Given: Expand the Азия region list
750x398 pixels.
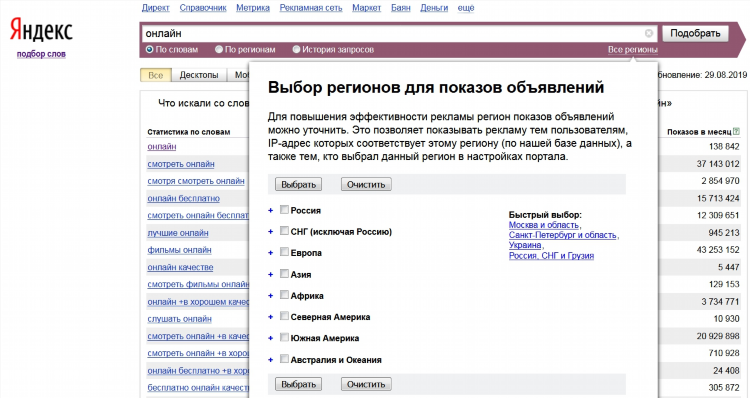Looking at the screenshot, I should pyautogui.click(x=271, y=275).
